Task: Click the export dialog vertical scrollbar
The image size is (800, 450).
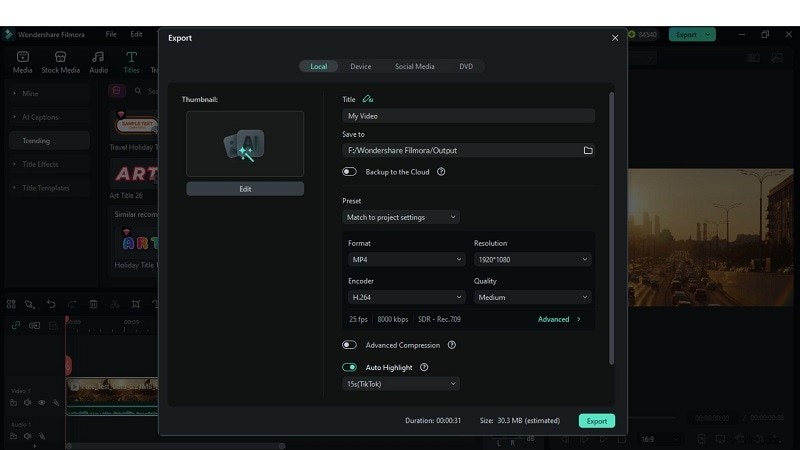Action: (x=611, y=230)
